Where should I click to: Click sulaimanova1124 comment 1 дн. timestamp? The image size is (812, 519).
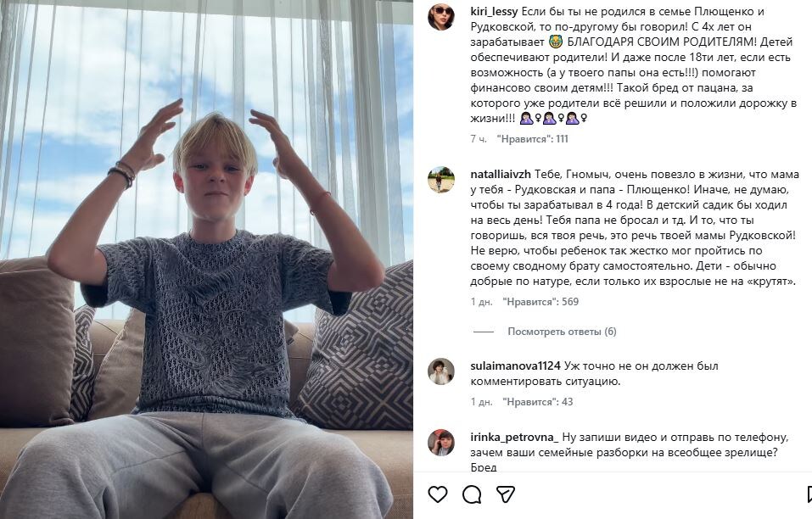point(481,402)
